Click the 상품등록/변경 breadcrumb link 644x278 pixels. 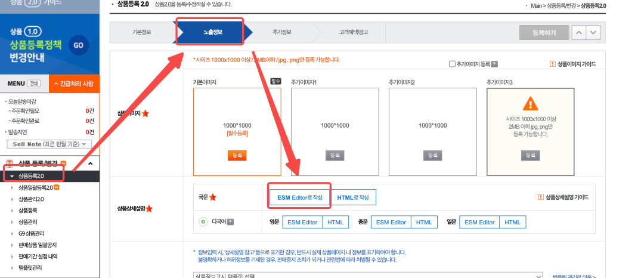562,6
